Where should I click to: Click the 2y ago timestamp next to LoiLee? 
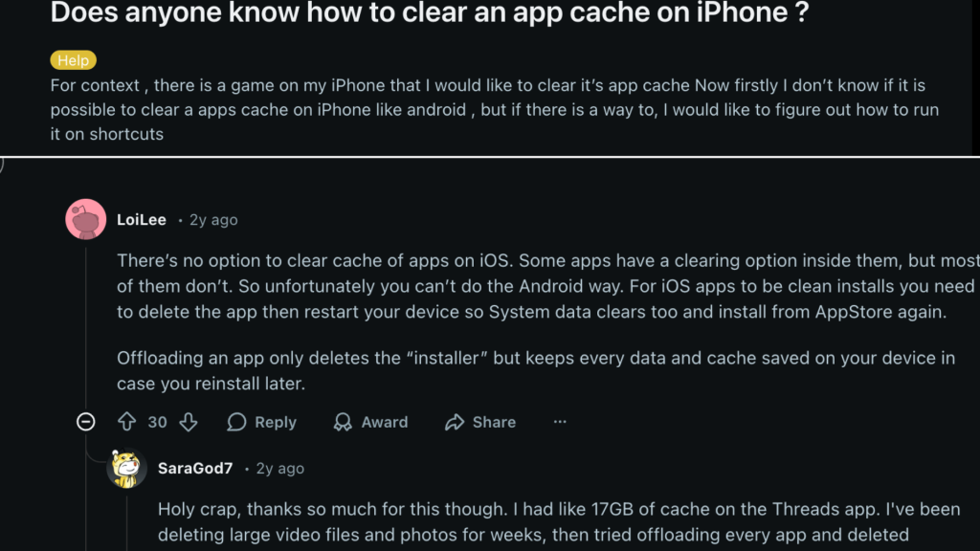point(213,220)
